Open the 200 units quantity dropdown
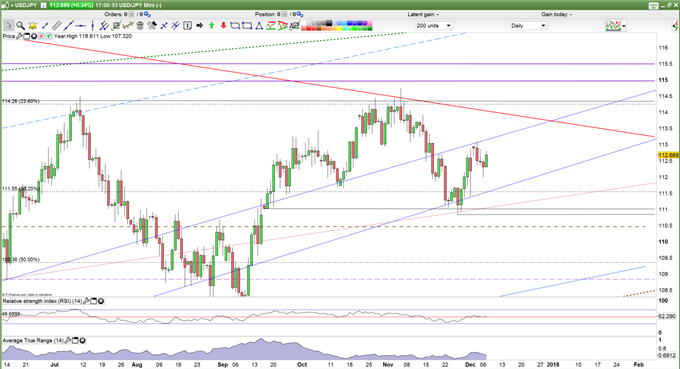 (448, 26)
